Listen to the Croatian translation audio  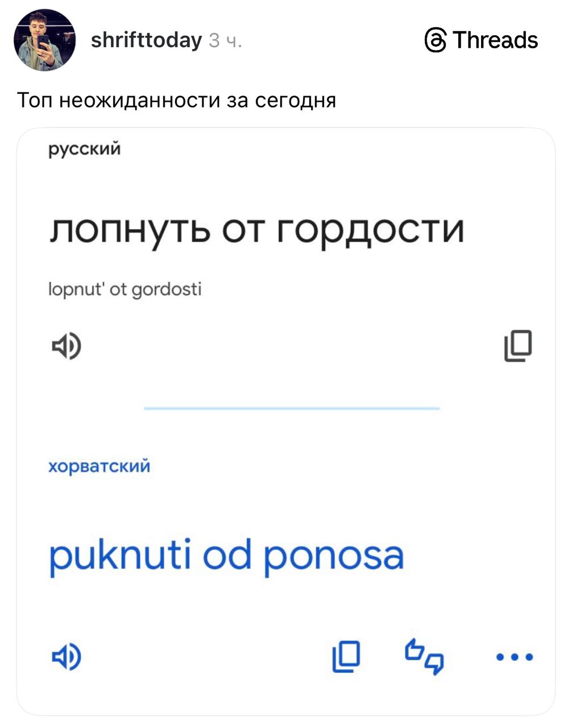[x=67, y=657]
